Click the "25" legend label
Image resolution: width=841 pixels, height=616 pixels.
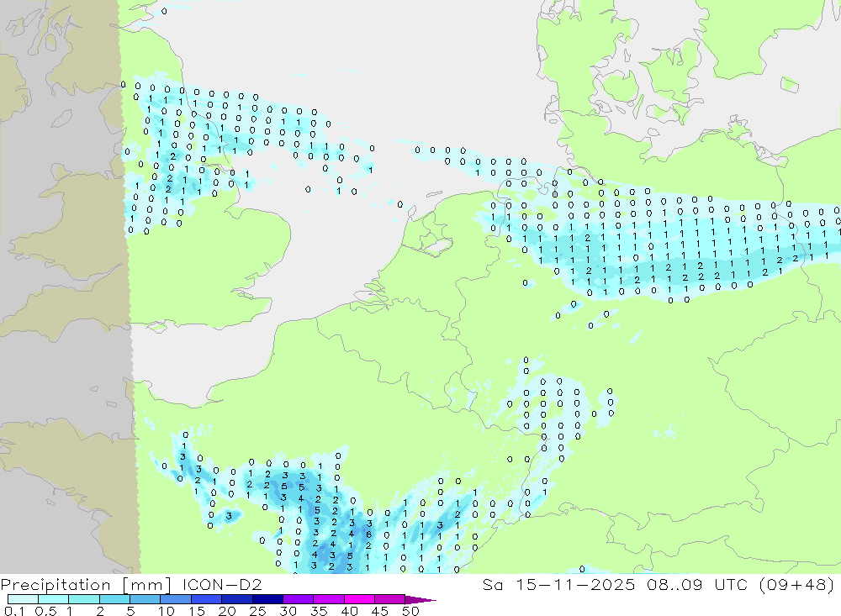coord(257,611)
